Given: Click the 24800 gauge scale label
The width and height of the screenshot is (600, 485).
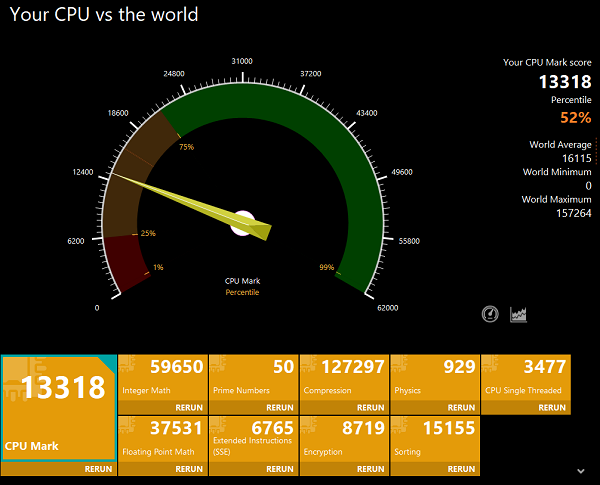Looking at the screenshot, I should 174,73.
